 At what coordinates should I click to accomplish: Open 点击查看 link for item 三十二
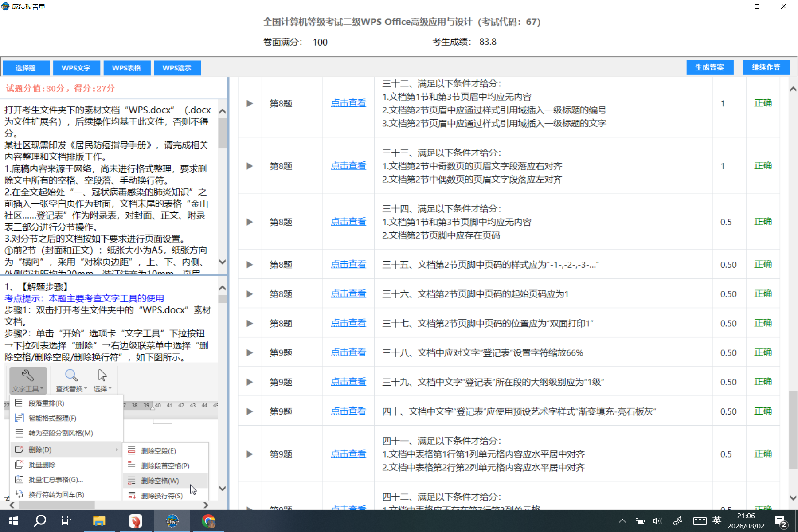348,103
